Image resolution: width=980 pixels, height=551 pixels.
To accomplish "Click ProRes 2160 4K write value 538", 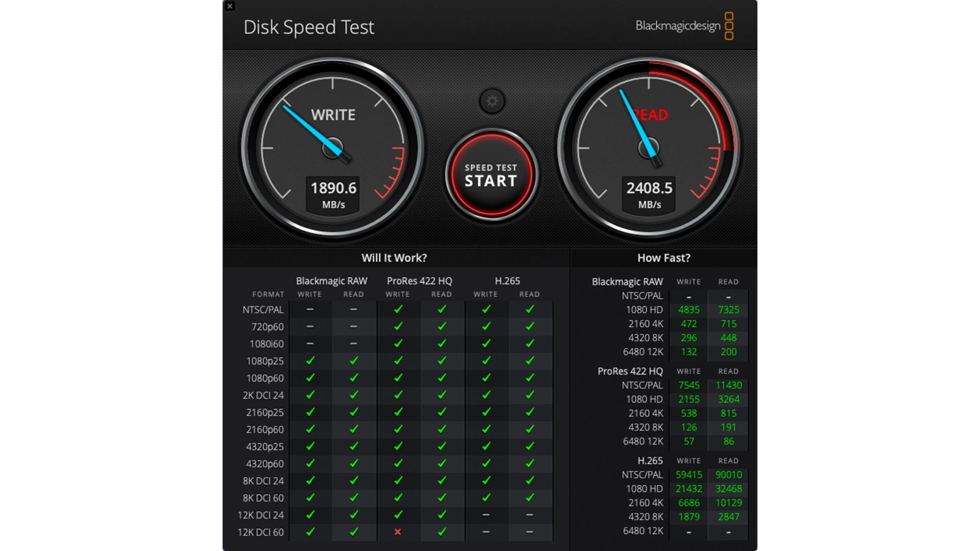I will point(689,413).
